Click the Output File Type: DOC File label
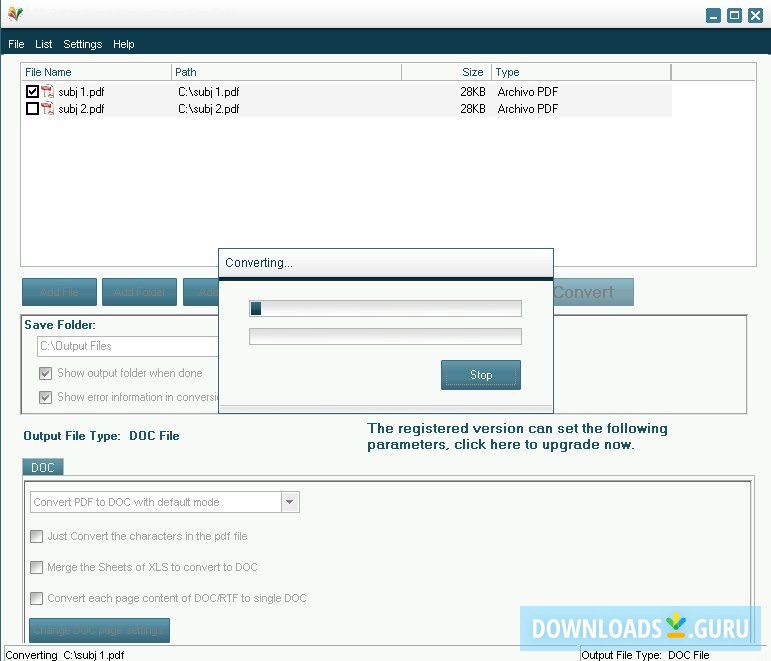The image size is (771, 661). (101, 436)
